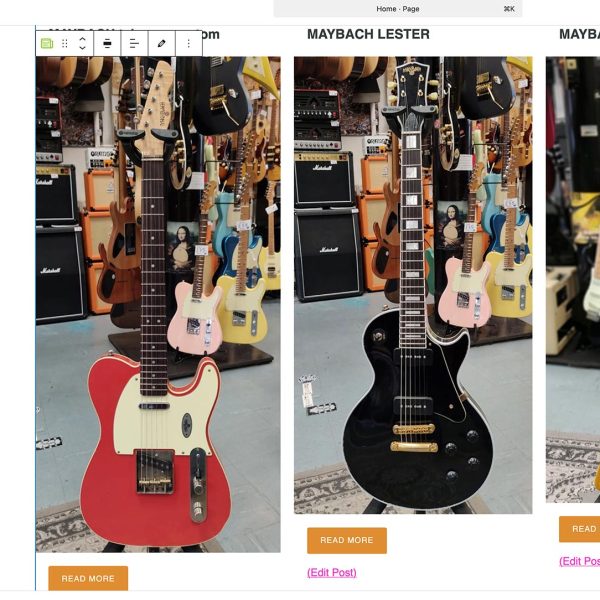
Task: Move block down with the arrow
Action: point(82,48)
